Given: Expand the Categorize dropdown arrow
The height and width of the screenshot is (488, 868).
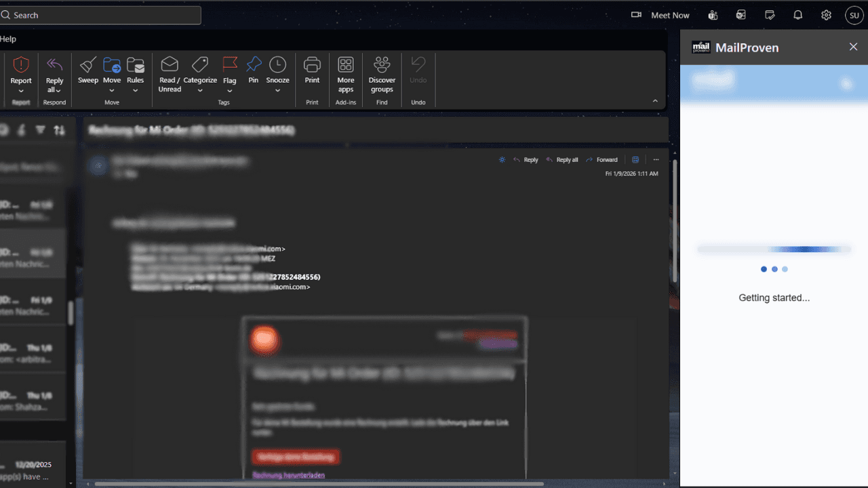Looking at the screenshot, I should pos(200,91).
